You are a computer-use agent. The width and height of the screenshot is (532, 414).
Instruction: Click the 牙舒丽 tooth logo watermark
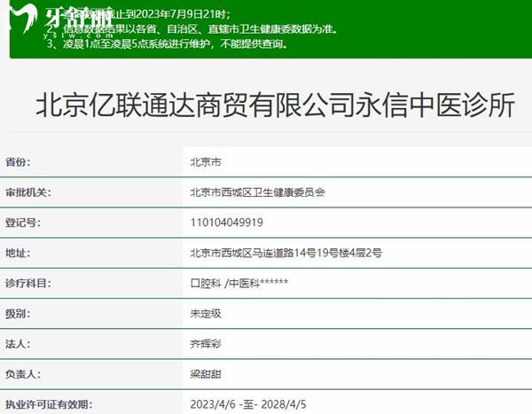[x=53, y=18]
